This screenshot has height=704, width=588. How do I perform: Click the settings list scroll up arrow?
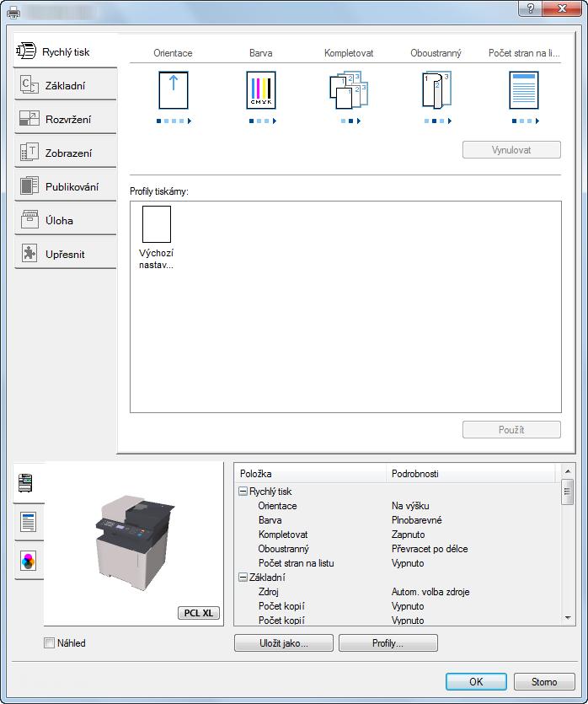coord(568,471)
